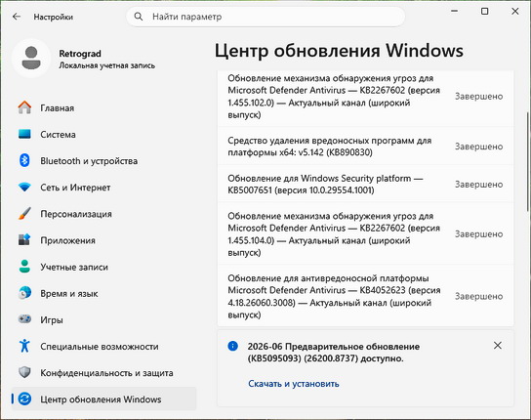Click the Windows Security platform KB5007651 entry
Viewport: 531px width, 420px height.
point(365,184)
